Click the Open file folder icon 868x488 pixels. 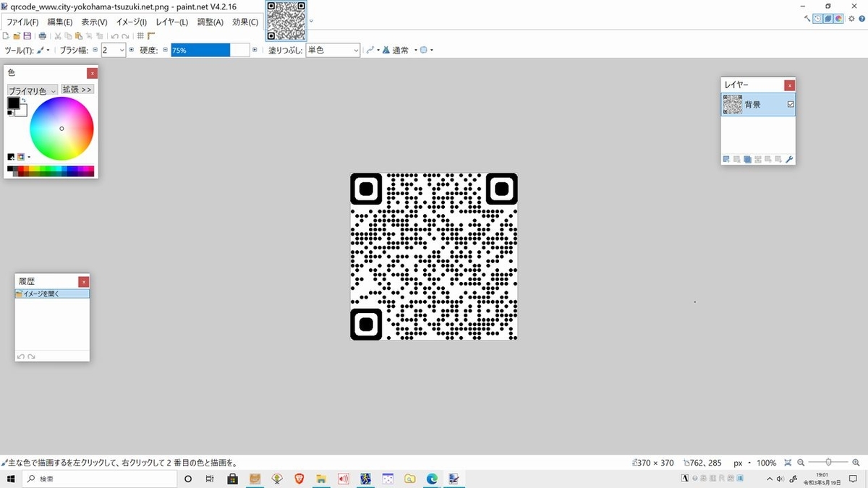[17, 35]
